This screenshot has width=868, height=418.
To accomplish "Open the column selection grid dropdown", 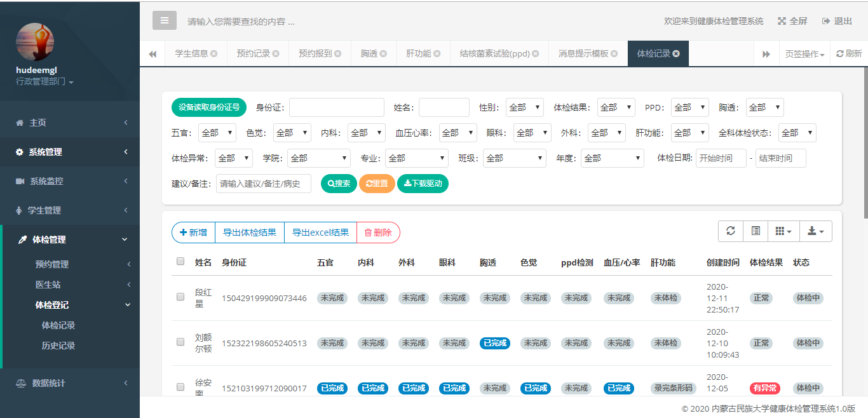I will (x=783, y=232).
